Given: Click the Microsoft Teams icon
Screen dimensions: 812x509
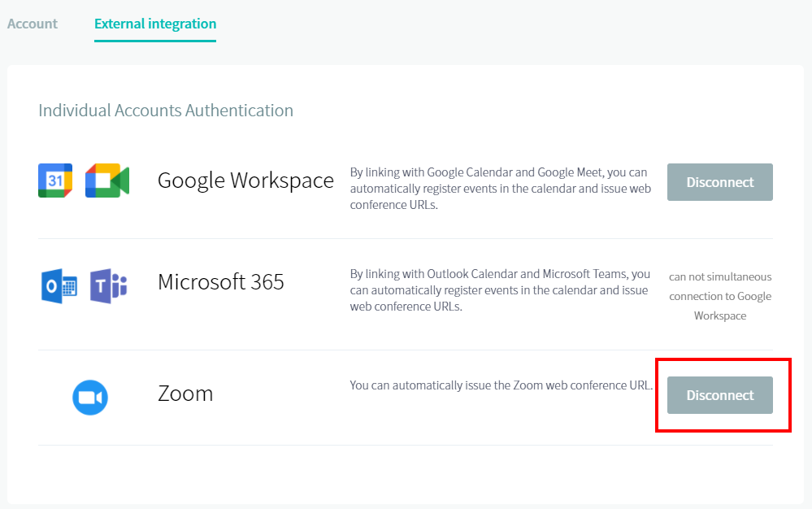Looking at the screenshot, I should pos(108,286).
